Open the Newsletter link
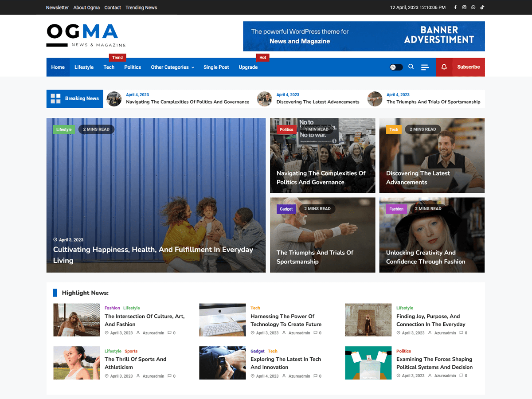Image resolution: width=532 pixels, height=399 pixels. (x=57, y=7)
